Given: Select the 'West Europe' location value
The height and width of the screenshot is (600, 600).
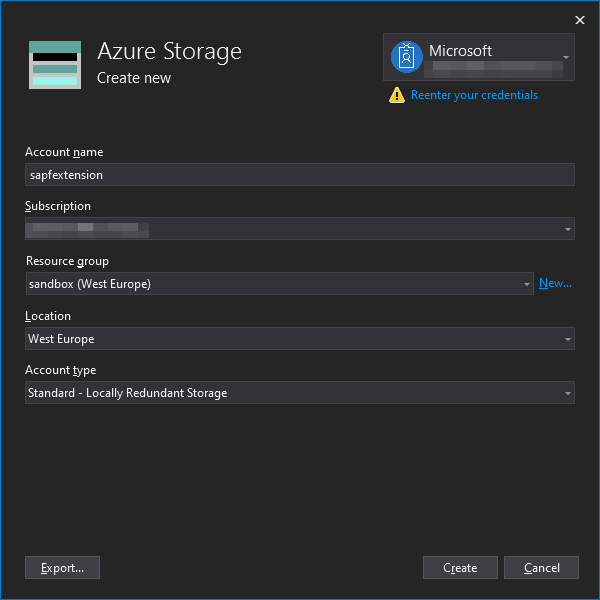Looking at the screenshot, I should pos(61,339).
